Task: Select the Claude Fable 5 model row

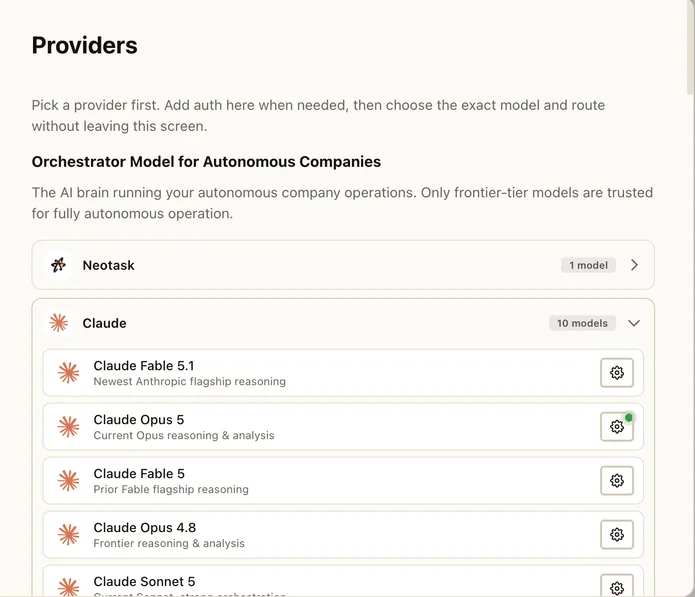Action: (343, 481)
